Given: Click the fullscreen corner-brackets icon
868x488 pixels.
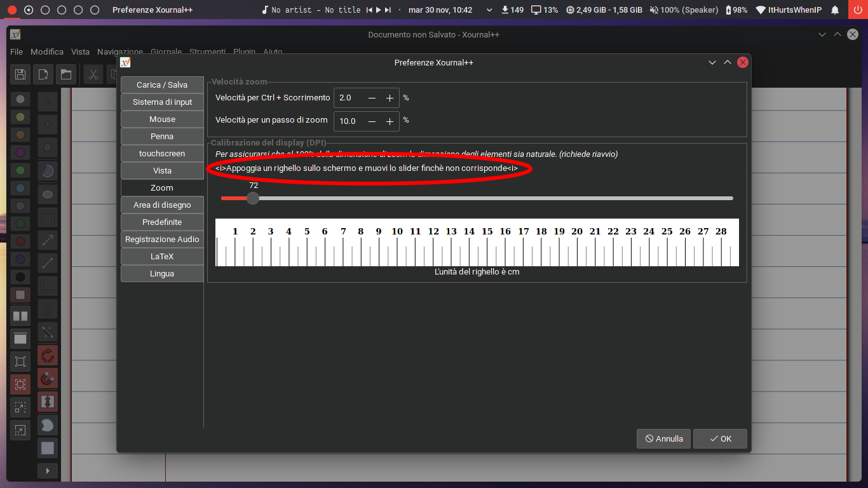Looking at the screenshot, I should click(20, 362).
